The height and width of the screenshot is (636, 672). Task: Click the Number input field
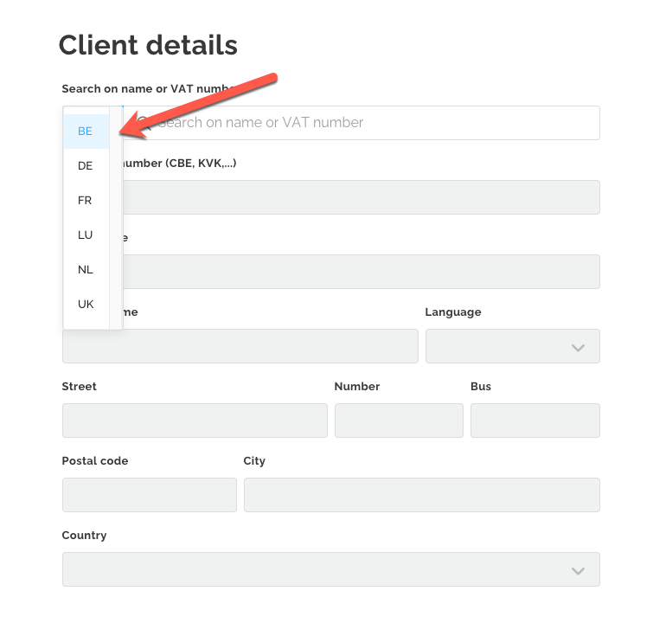coord(399,421)
